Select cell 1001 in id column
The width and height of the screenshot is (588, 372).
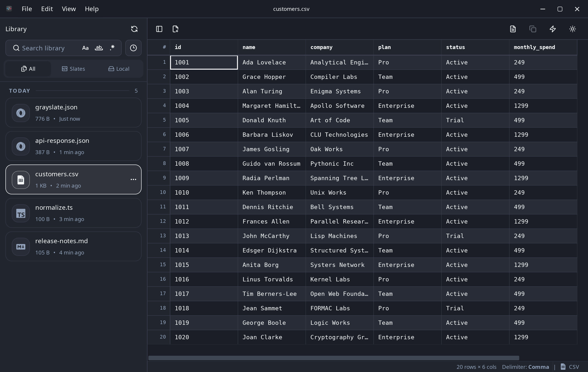click(x=204, y=62)
